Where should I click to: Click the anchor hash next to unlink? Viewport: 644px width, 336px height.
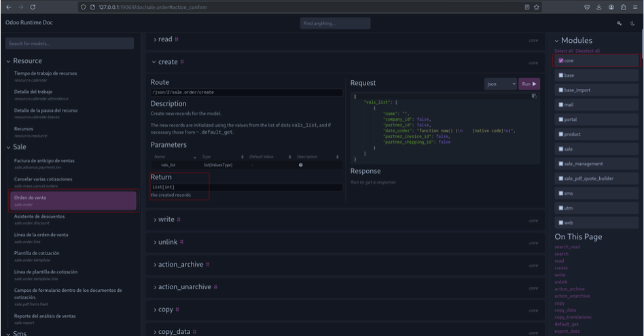click(182, 242)
